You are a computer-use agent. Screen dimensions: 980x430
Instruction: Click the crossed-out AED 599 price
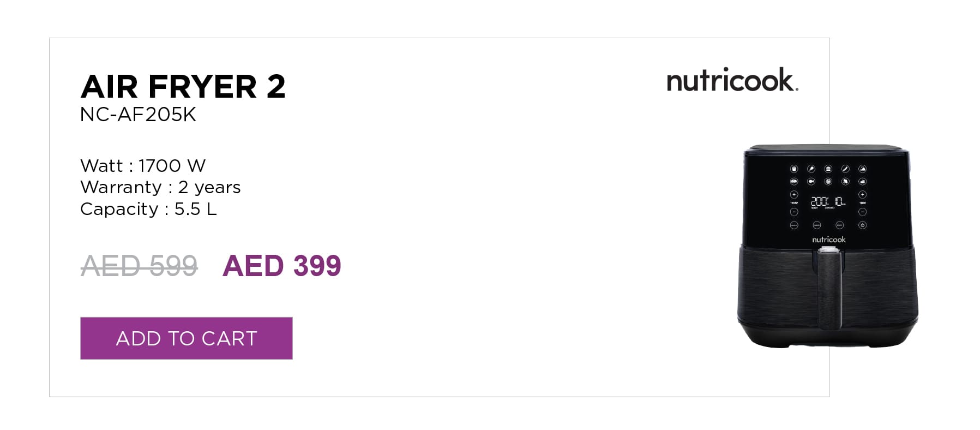(x=139, y=266)
